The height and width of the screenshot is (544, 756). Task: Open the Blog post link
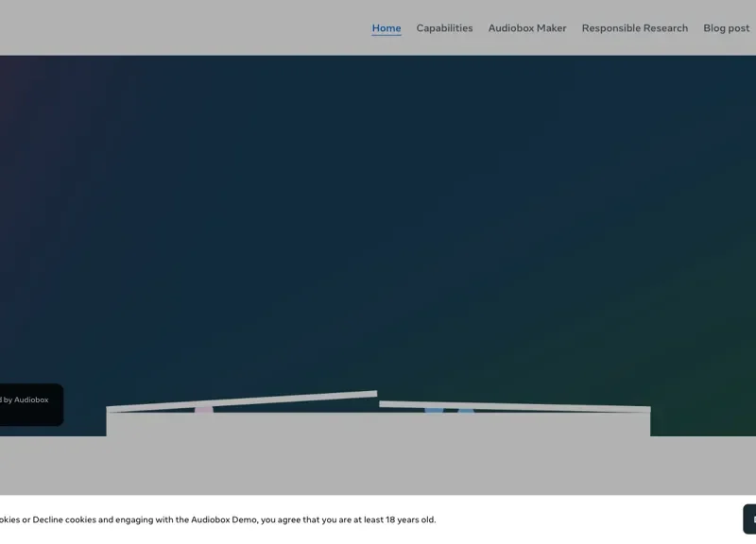[726, 28]
